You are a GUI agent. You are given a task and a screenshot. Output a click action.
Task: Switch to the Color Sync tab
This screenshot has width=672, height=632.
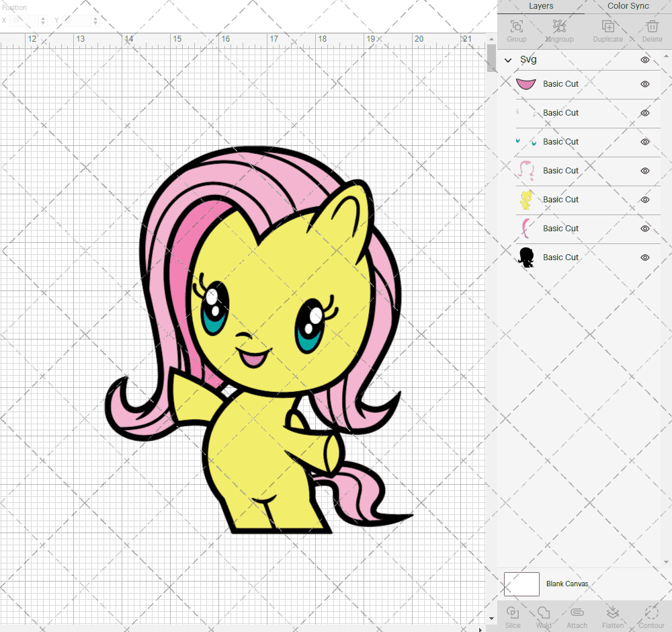tap(628, 6)
